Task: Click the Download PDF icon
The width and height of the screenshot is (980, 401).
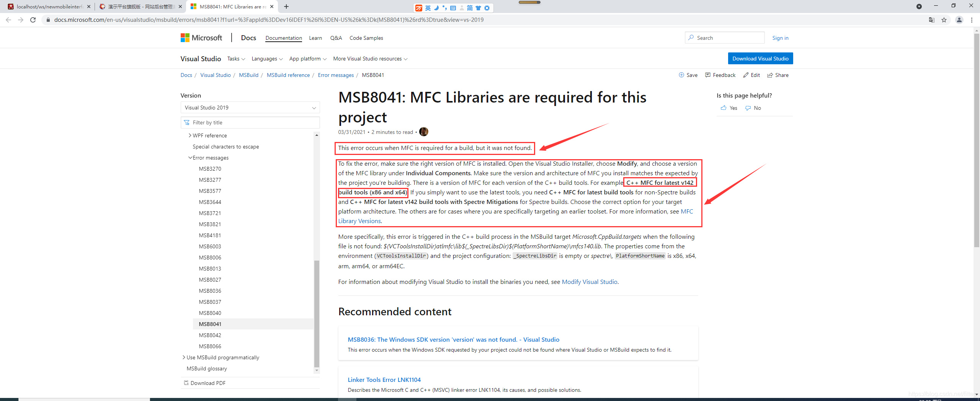Action: (x=186, y=383)
